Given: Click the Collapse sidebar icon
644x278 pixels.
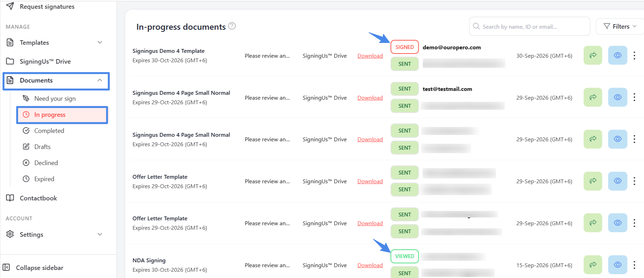Looking at the screenshot, I should [x=6, y=268].
